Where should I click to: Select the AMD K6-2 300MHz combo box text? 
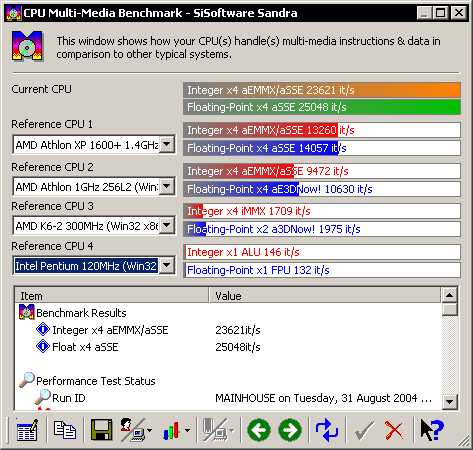click(x=87, y=226)
